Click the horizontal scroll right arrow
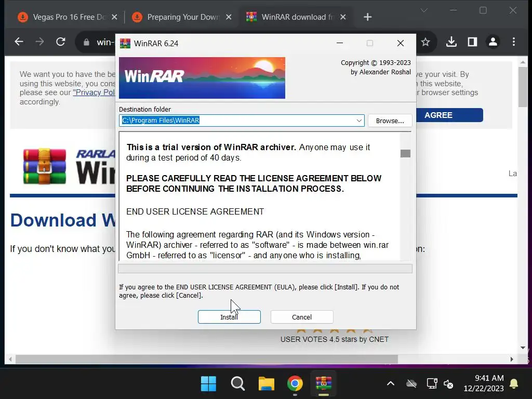The height and width of the screenshot is (399, 532). click(512, 359)
